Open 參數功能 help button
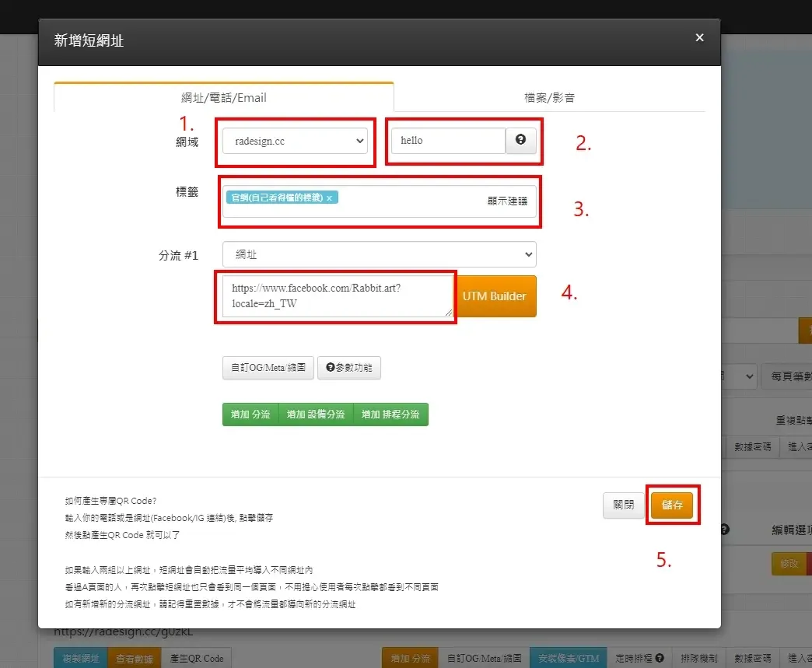This screenshot has height=668, width=812. (x=349, y=368)
